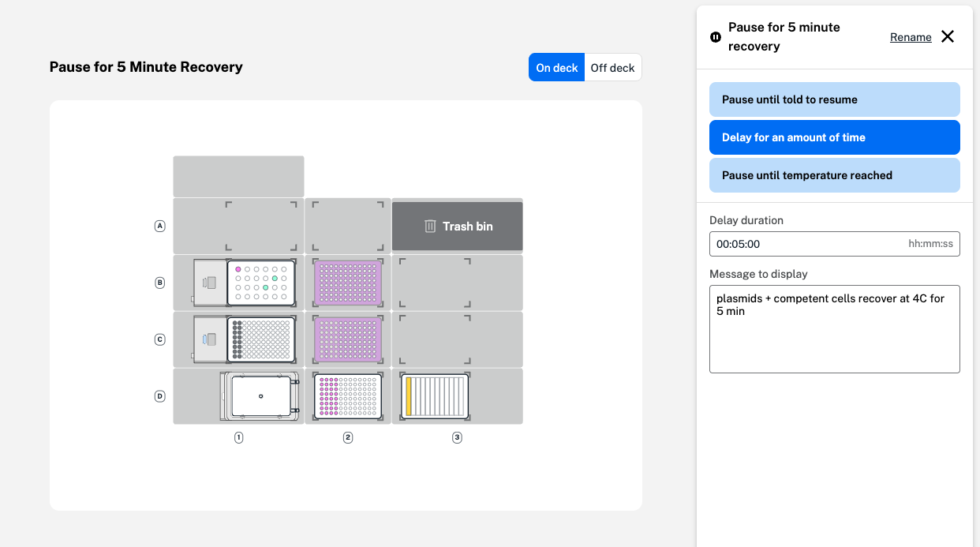Switch deck view to On deck
The width and height of the screenshot is (980, 547).
(x=556, y=68)
